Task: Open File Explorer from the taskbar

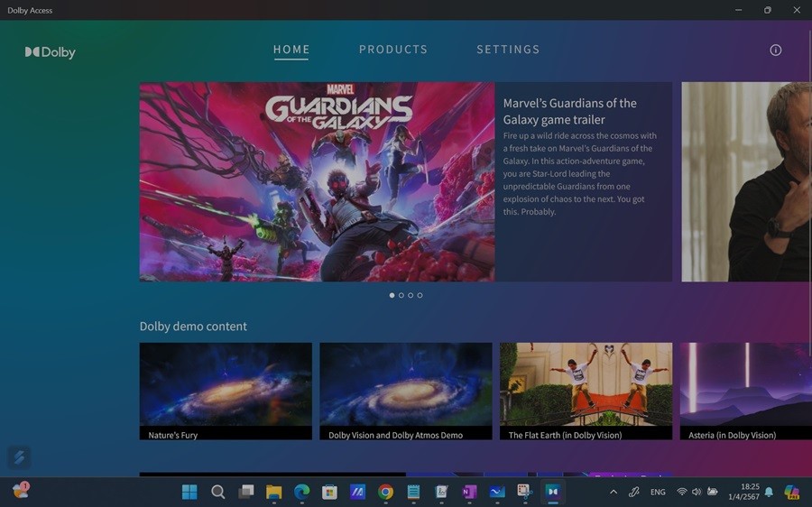Action: pyautogui.click(x=273, y=492)
